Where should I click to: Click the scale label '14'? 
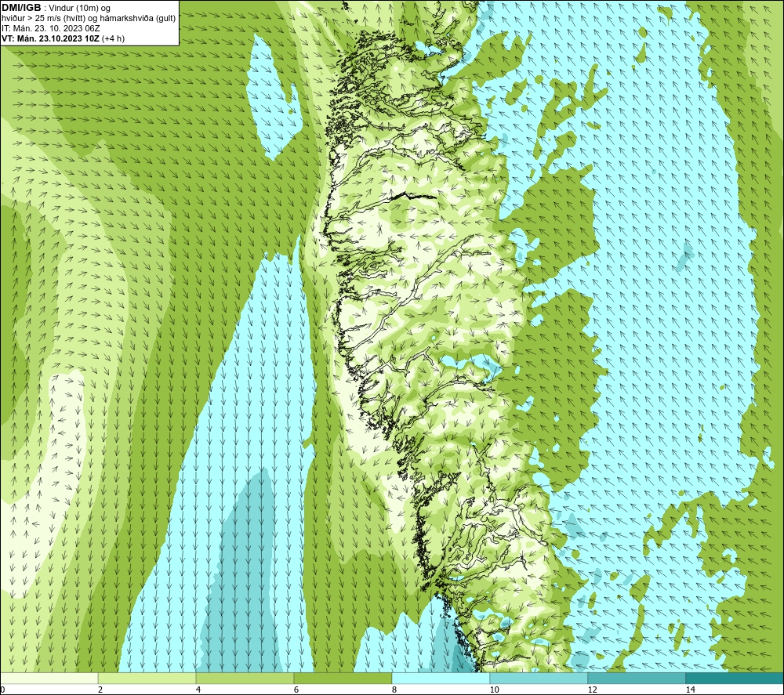(x=691, y=690)
